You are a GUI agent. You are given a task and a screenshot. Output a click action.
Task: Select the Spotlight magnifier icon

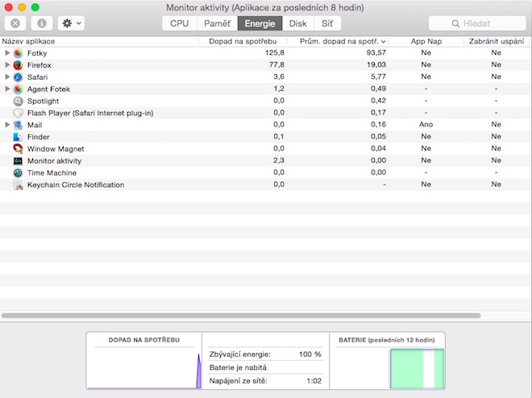[x=18, y=102]
